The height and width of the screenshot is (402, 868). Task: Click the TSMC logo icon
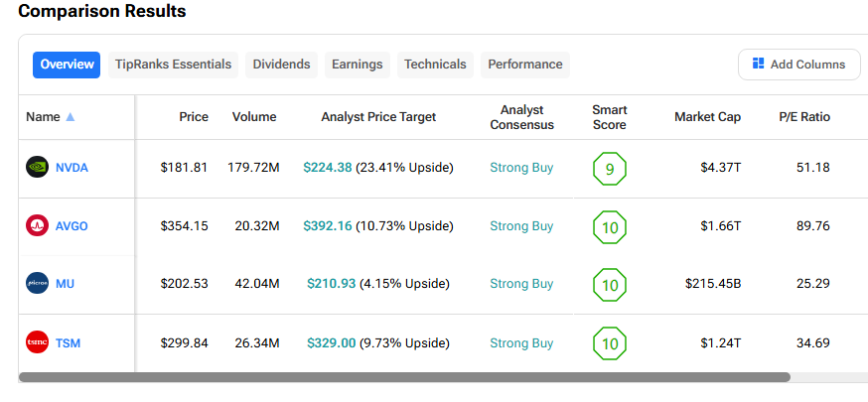(37, 342)
